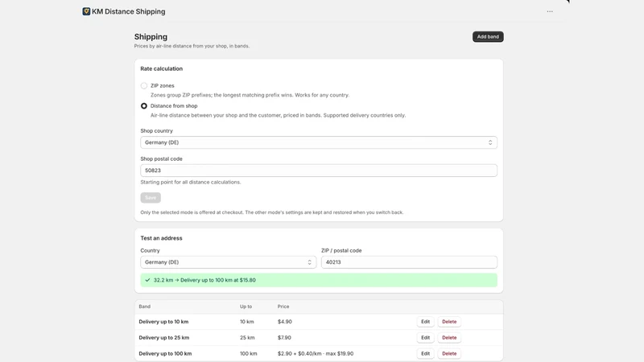Click the Up to column header
The height and width of the screenshot is (362, 644).
coord(246,306)
